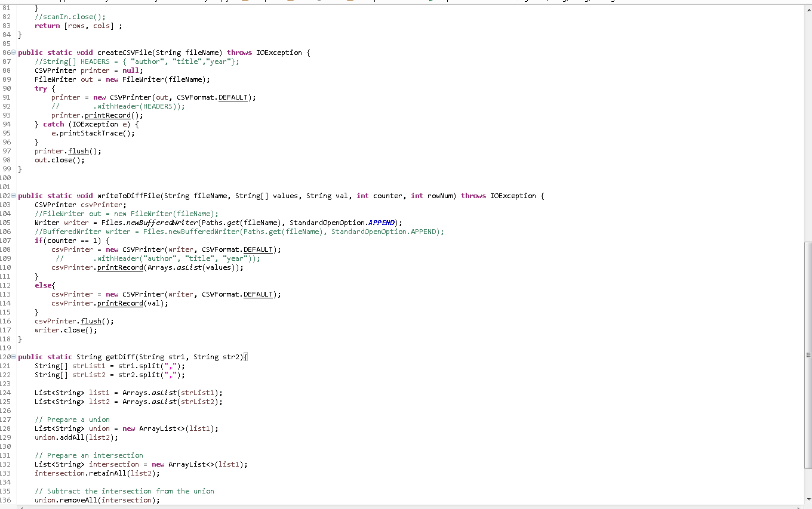Click the "//String[] HEADERS" comment line
Viewport: 812px width, 509px height.
tap(137, 61)
